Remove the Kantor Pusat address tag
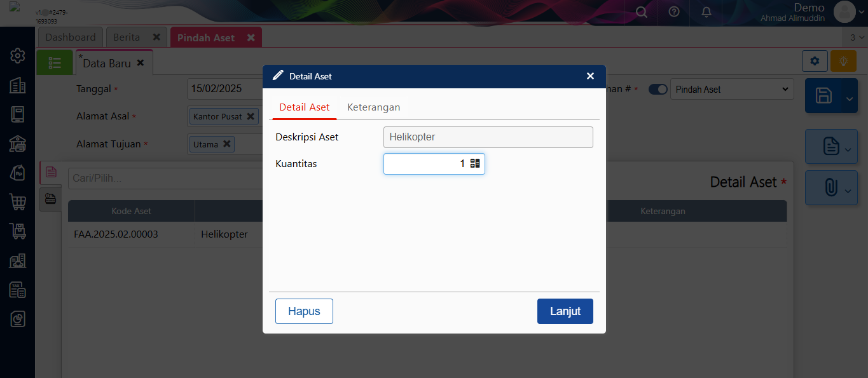Image resolution: width=868 pixels, height=378 pixels. [x=251, y=116]
